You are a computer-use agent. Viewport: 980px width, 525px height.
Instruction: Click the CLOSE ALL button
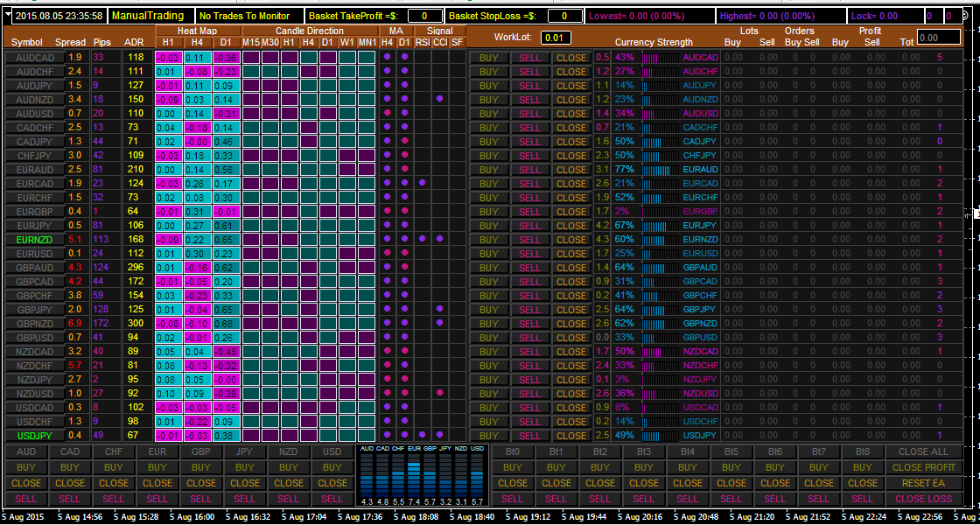click(x=924, y=451)
